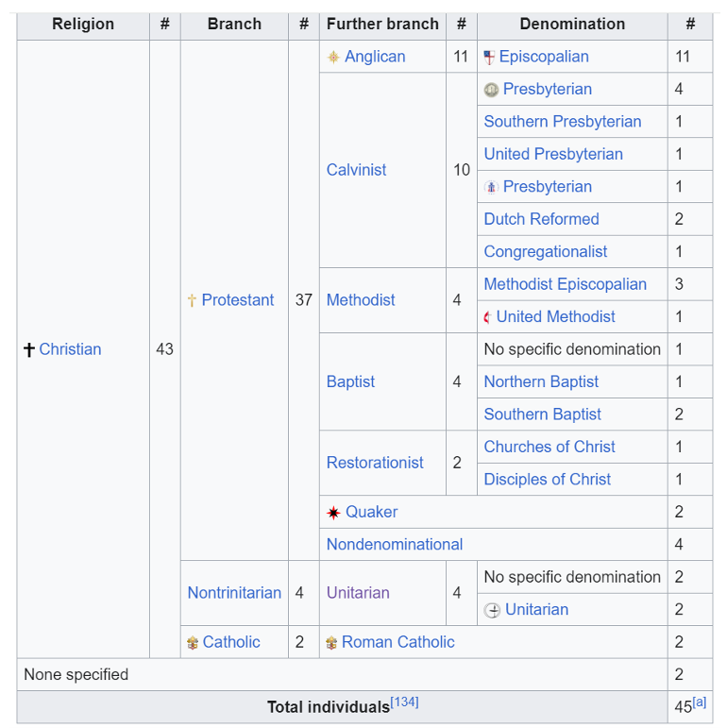Click the Unitarian chalice circle icon

coord(492,610)
